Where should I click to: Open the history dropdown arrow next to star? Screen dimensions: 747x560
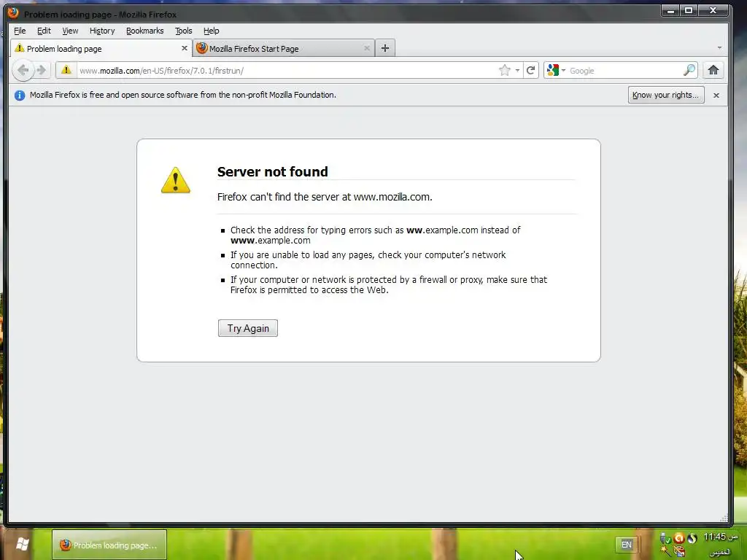(517, 71)
